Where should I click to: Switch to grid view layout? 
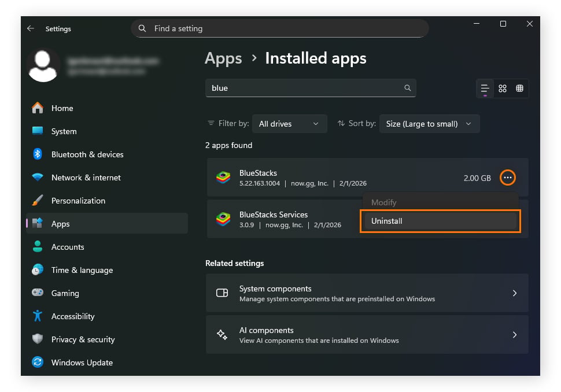coord(503,88)
